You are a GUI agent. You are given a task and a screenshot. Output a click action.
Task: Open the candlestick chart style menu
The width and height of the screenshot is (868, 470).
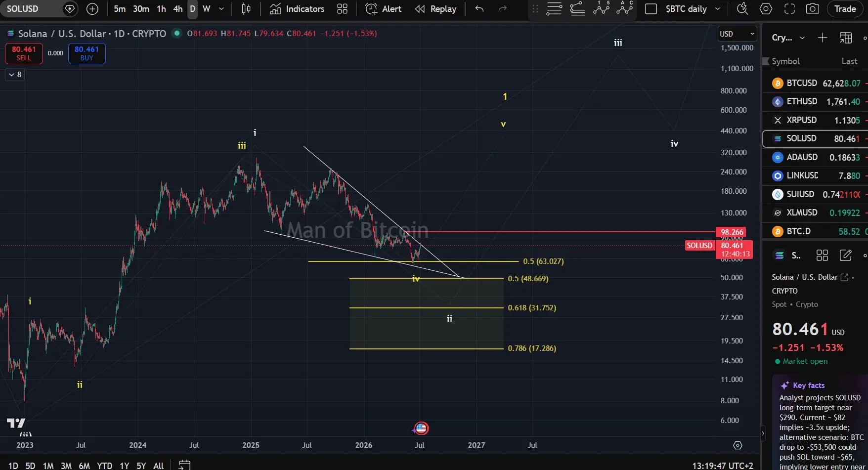click(246, 9)
